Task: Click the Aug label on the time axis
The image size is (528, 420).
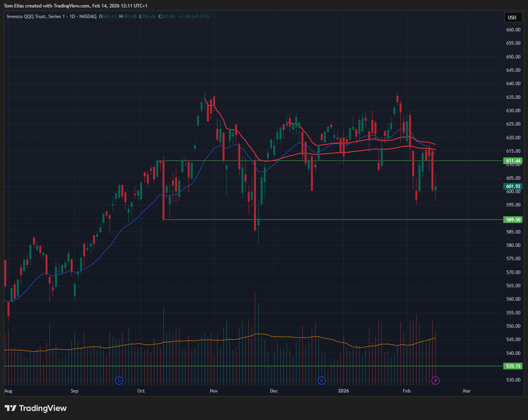Action: click(x=8, y=391)
